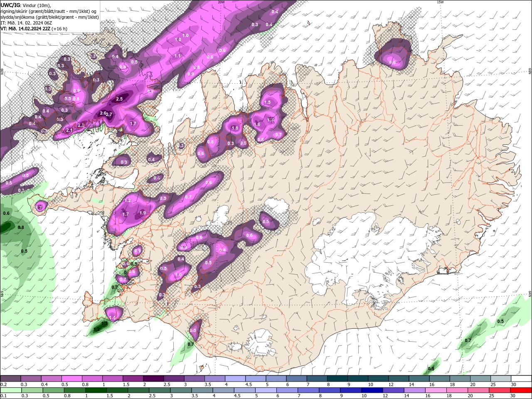Click the 2.2 snowfall value on the map
532x399 pixels.
[x=81, y=125]
